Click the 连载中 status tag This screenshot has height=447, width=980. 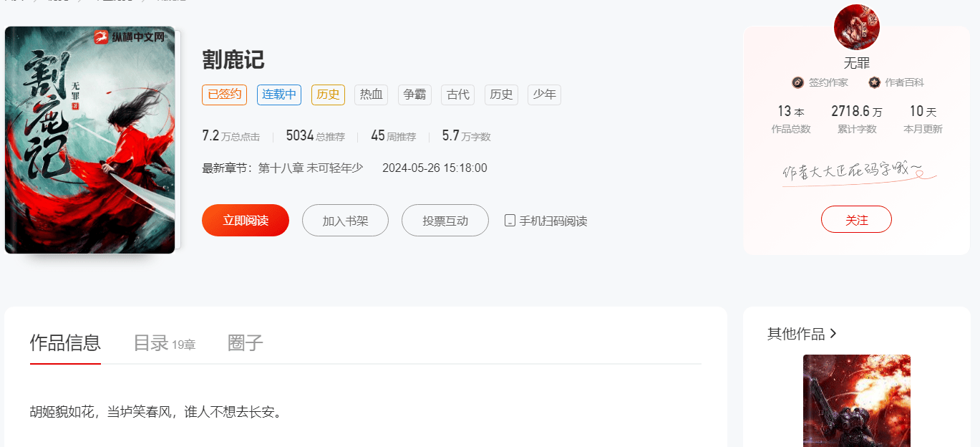pyautogui.click(x=279, y=95)
